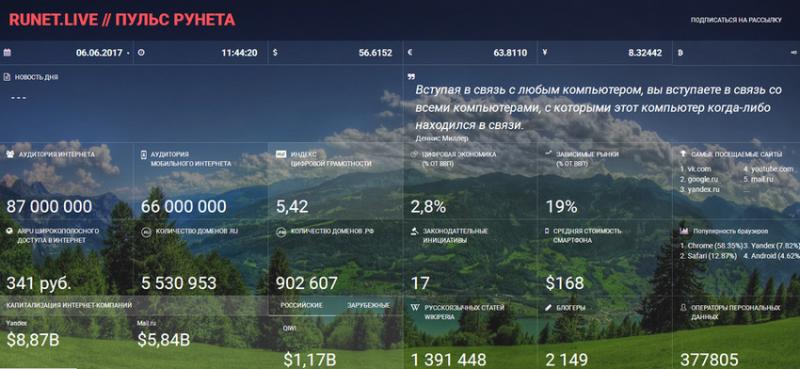Viewport: 800px width, 369px height.
Task: Select the .РФ domains count 902 607
Action: click(307, 283)
